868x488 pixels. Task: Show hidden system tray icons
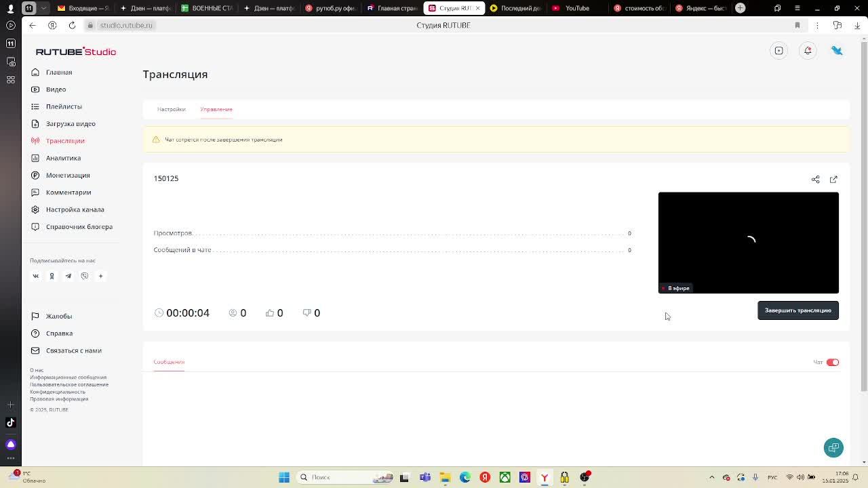711,477
